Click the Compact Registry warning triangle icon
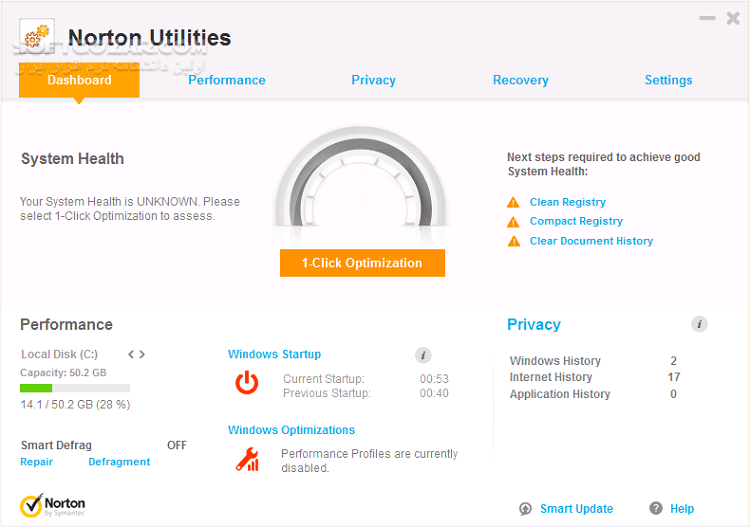Image resolution: width=750 pixels, height=527 pixels. (513, 222)
